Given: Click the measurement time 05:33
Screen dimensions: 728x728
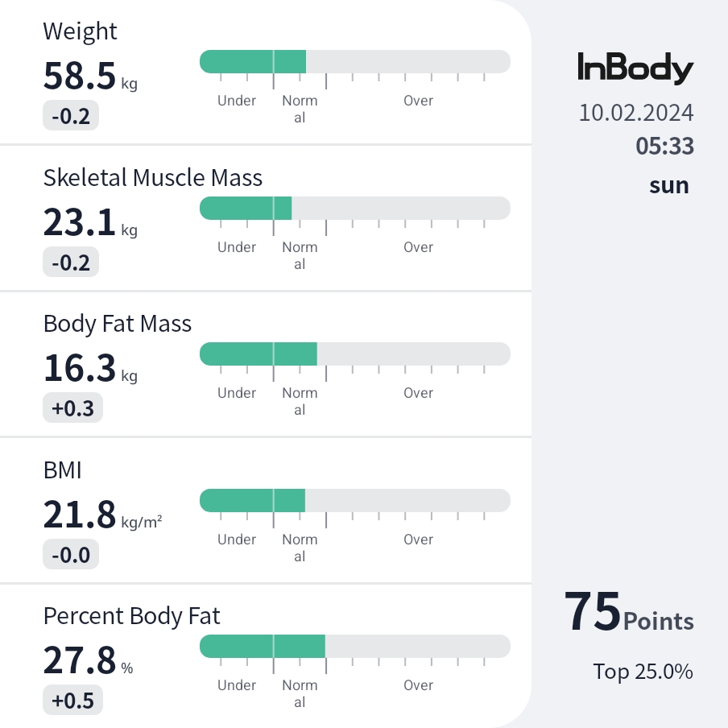Looking at the screenshot, I should tap(664, 147).
